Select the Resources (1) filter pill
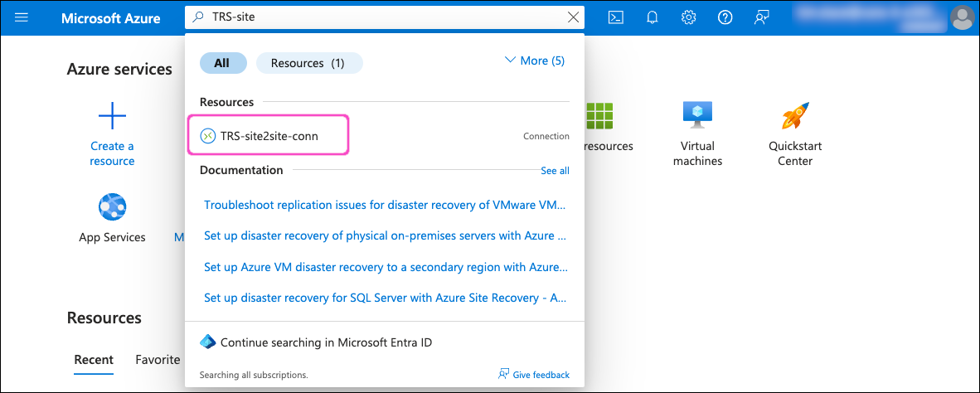This screenshot has height=393, width=980. [308, 63]
